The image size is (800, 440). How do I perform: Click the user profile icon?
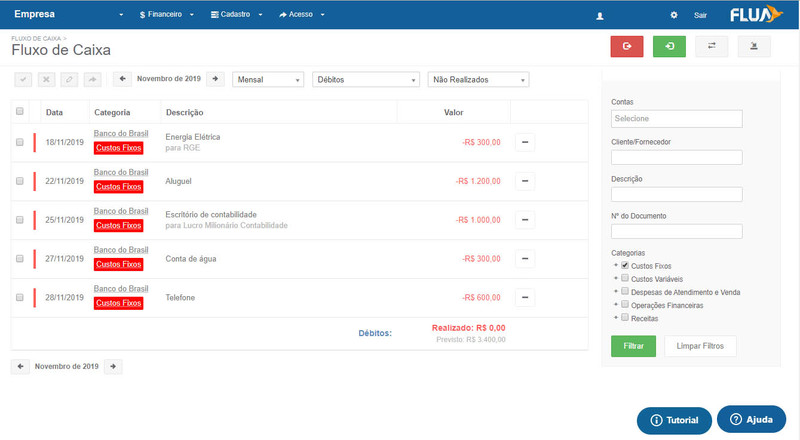pos(599,16)
